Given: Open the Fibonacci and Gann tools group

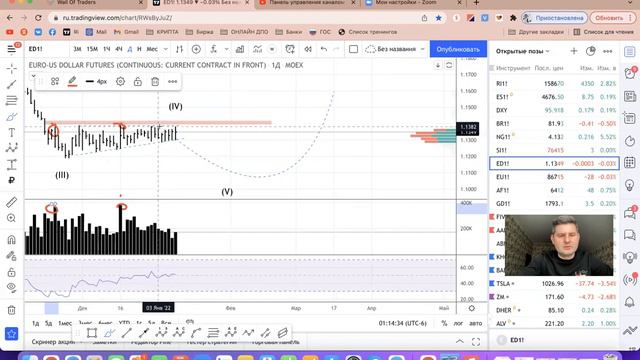Looking at the screenshot, I should click(x=11, y=100).
